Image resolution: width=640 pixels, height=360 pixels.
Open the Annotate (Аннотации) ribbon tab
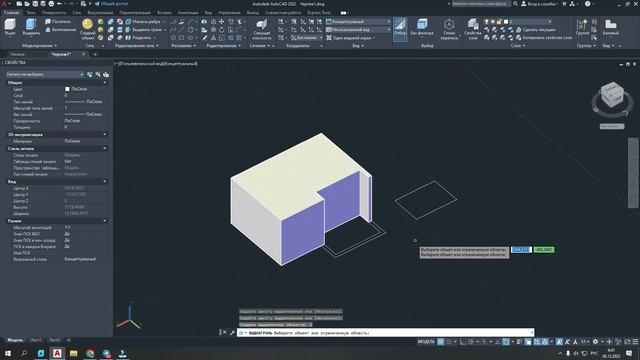pos(188,13)
